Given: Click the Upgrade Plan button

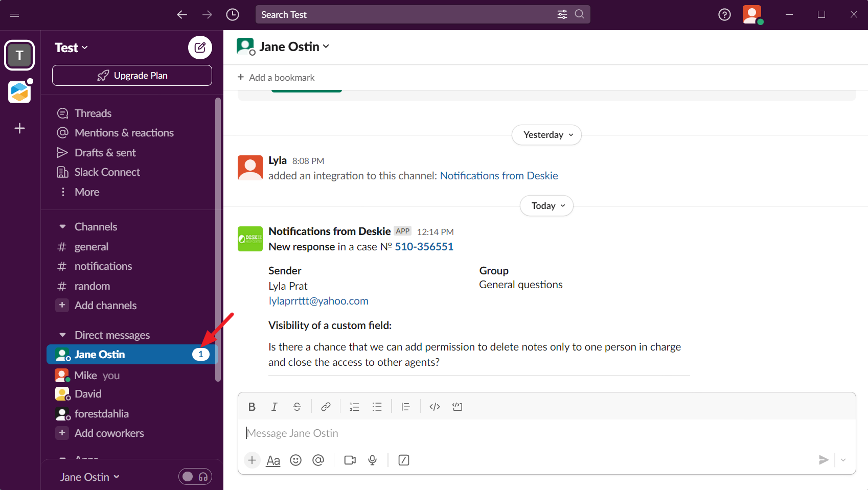Looking at the screenshot, I should [132, 76].
